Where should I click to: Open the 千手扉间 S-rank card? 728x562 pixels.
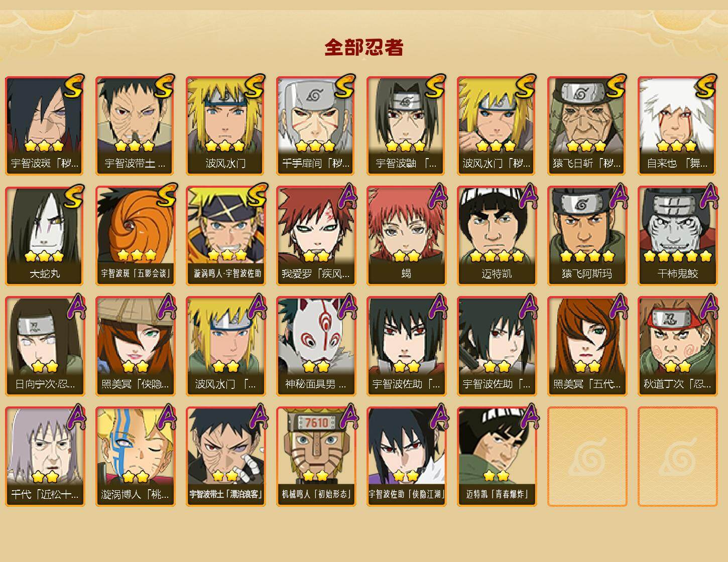point(316,125)
